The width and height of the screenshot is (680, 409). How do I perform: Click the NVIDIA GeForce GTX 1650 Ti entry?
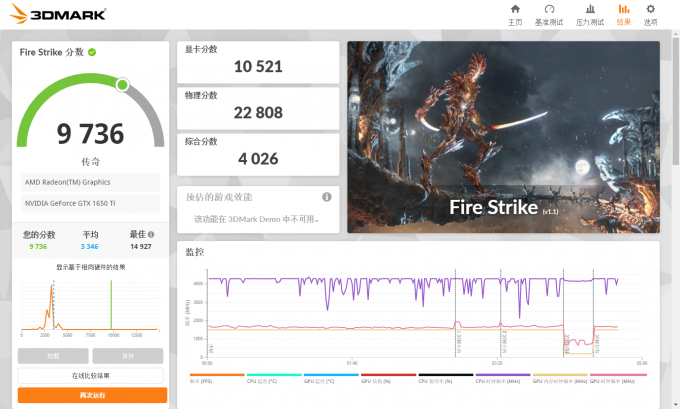pos(90,203)
